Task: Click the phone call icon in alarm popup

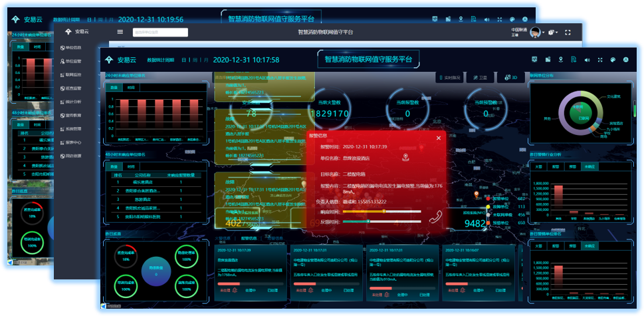Action: 435,217
